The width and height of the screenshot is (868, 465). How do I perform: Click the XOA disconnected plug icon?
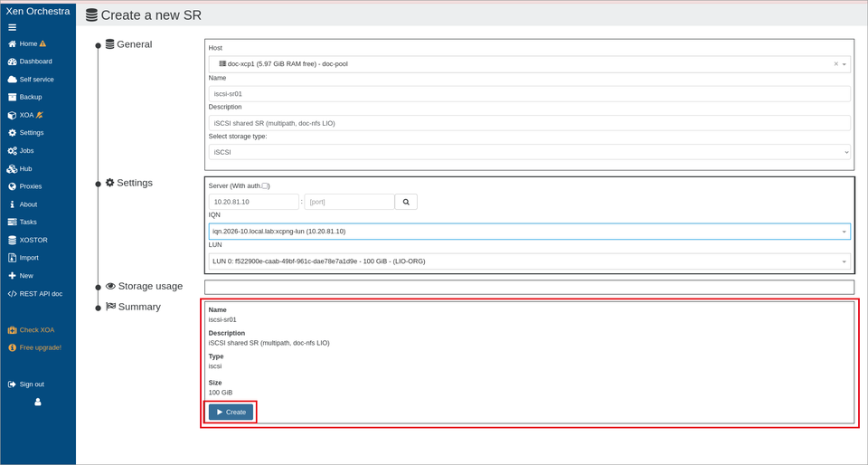coord(39,115)
